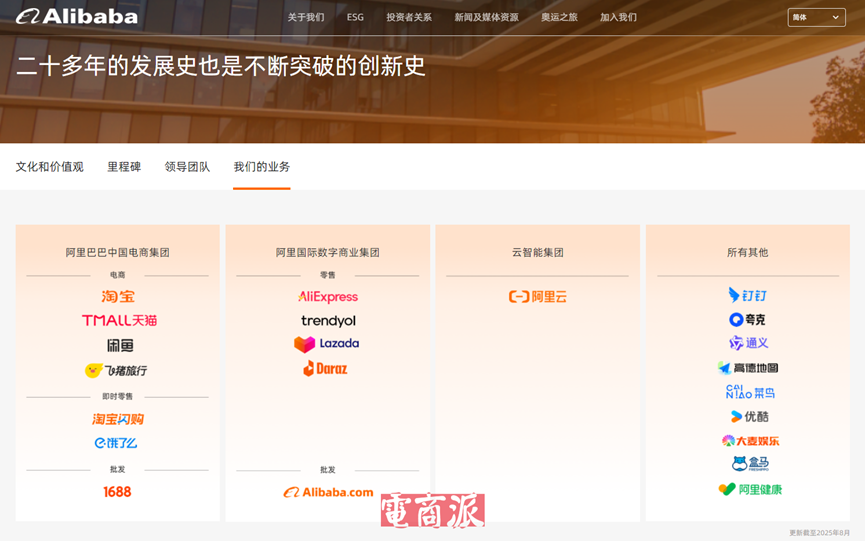Open the Freshippo 盒马 logo
This screenshot has width=865, height=541.
pyautogui.click(x=750, y=464)
